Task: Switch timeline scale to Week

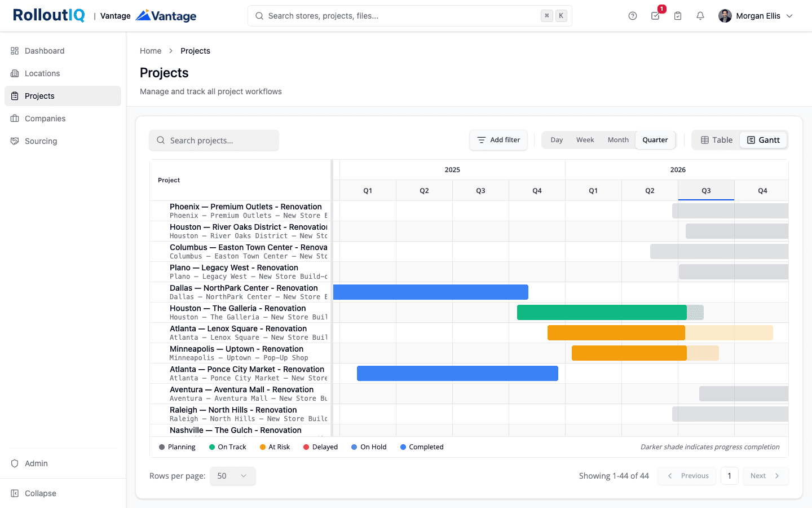Action: [585, 140]
